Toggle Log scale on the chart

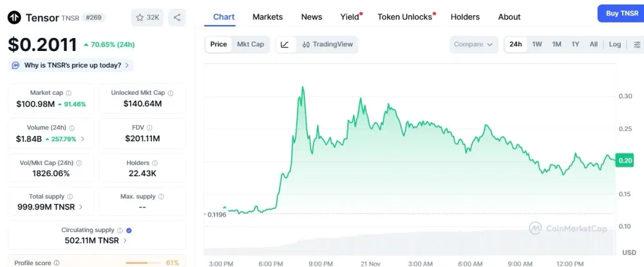615,44
